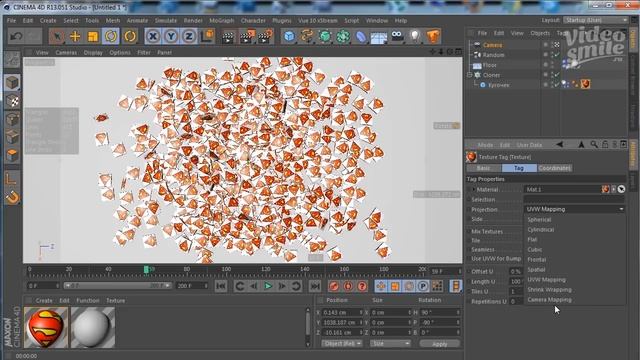640x360 pixels.
Task: Toggle Use UVW for Bump checkbox
Action: pos(469,259)
